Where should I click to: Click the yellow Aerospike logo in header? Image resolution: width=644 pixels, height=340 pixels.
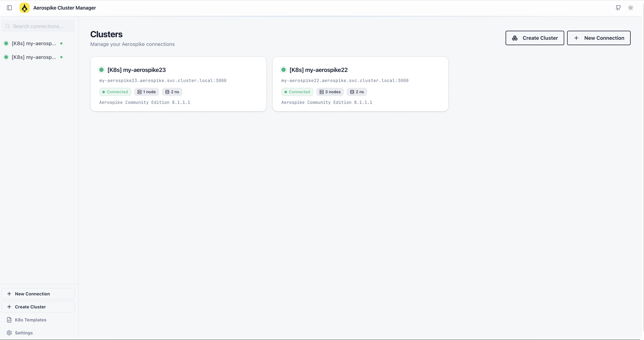(25, 8)
